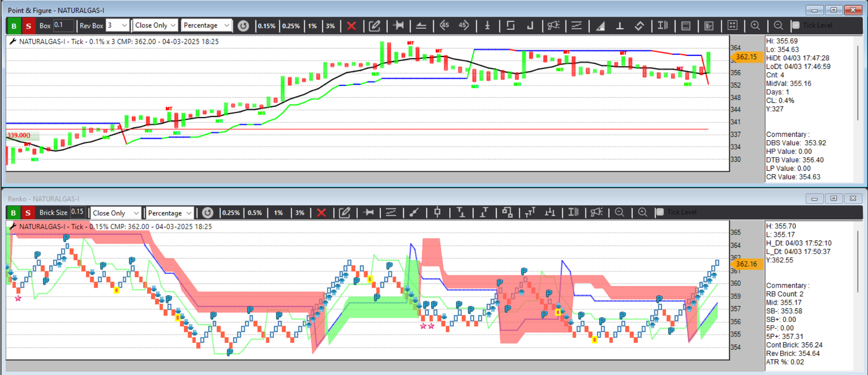Screen dimensions: 868x375
Task: Select 0.15% box size preset
Action: pyautogui.click(x=267, y=26)
